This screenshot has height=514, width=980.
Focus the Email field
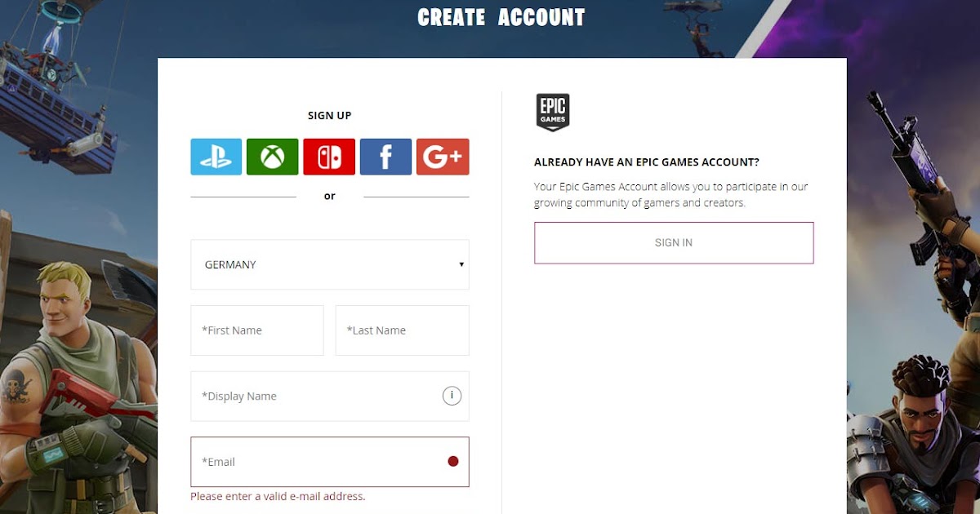pos(330,462)
